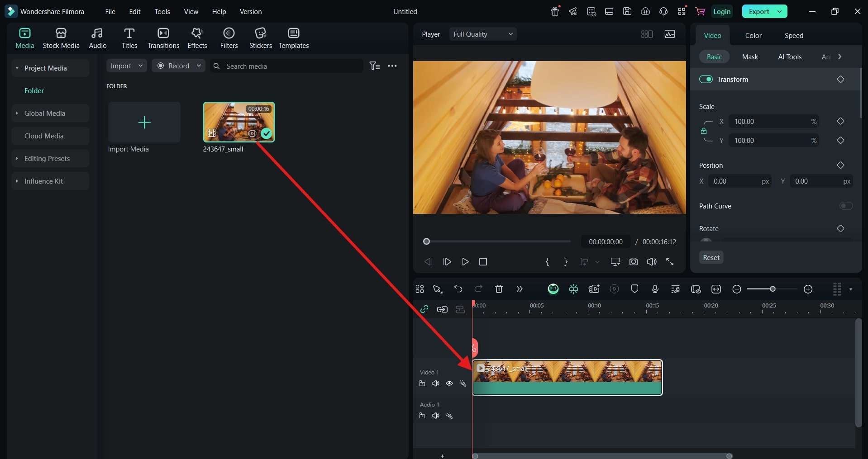This screenshot has height=459, width=868.
Task: Select the Mask sub-tab
Action: click(x=750, y=57)
